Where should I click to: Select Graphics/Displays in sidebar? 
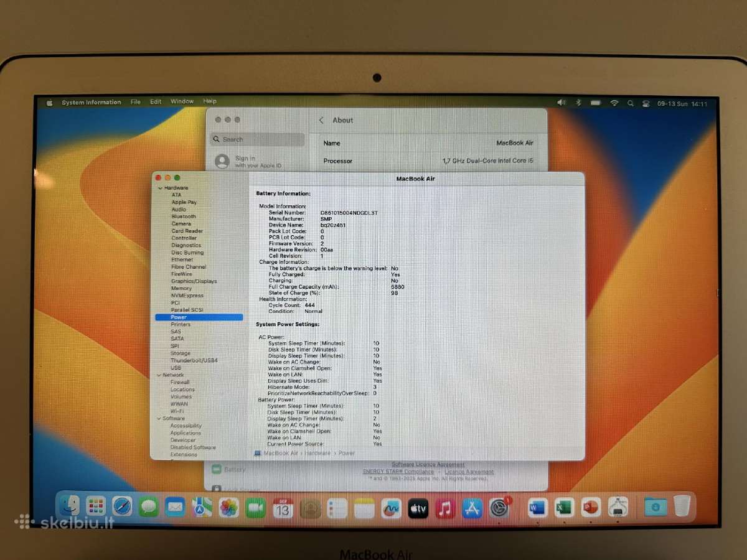194,281
